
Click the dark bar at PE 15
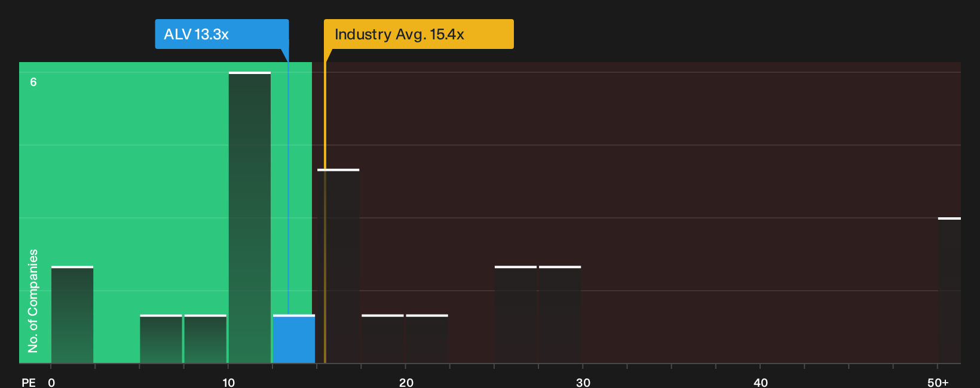click(x=338, y=266)
